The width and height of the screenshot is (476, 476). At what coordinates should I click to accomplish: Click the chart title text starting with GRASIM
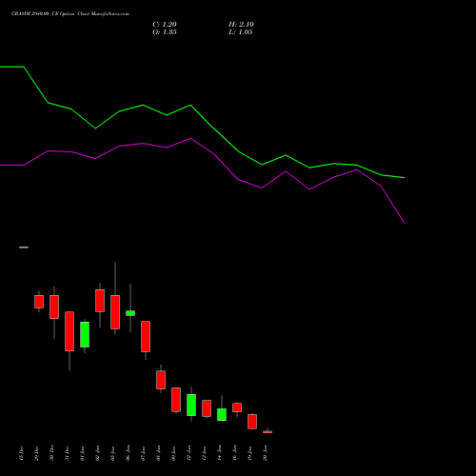70,14
